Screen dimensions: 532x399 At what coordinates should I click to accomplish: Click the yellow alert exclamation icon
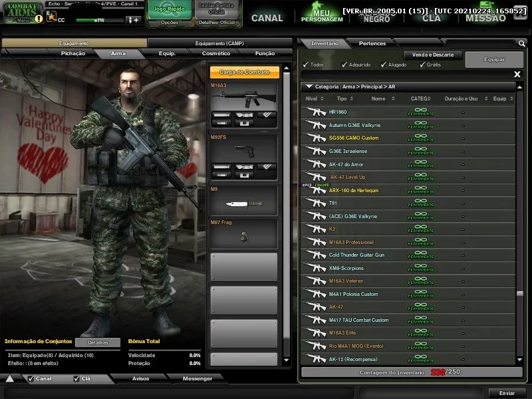tap(39, 19)
